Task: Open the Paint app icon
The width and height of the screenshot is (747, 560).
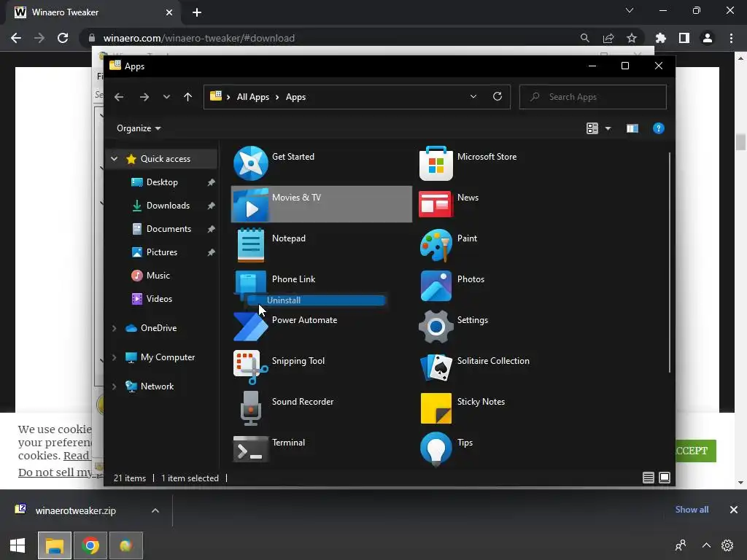Action: click(436, 245)
